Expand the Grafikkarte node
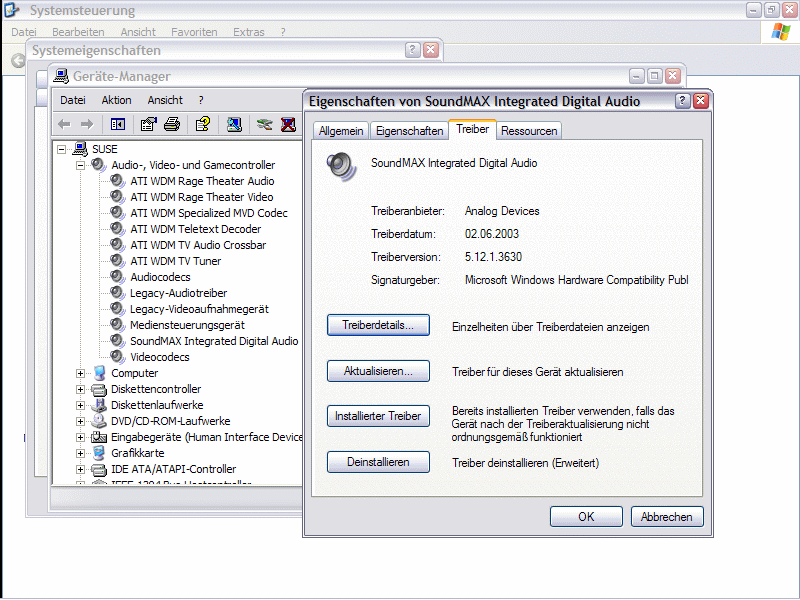800x600 pixels. [x=80, y=453]
